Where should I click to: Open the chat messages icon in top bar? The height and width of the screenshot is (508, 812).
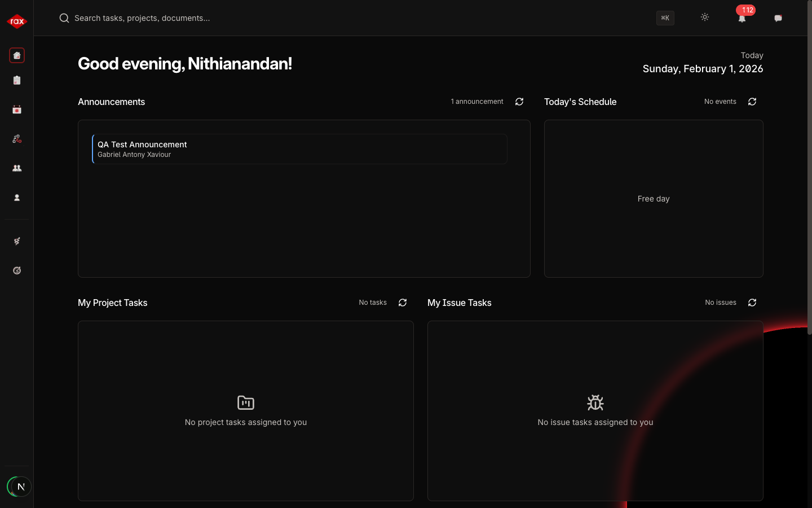click(778, 18)
